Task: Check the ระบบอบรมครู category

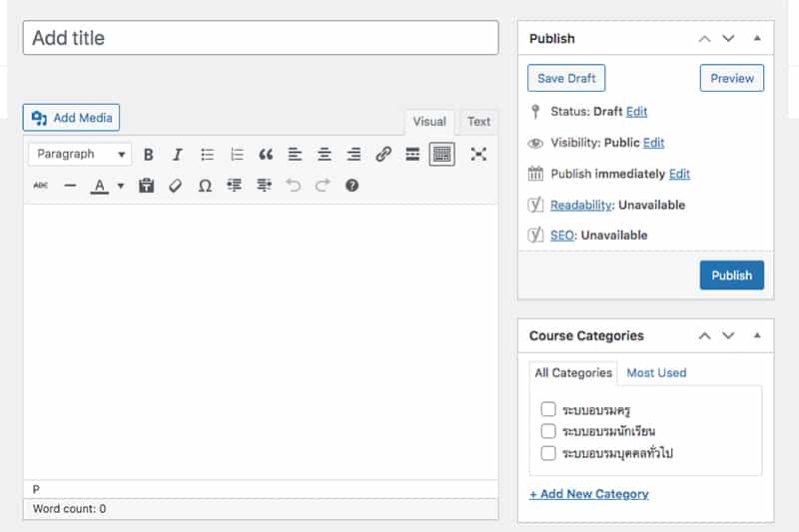Action: (548, 409)
